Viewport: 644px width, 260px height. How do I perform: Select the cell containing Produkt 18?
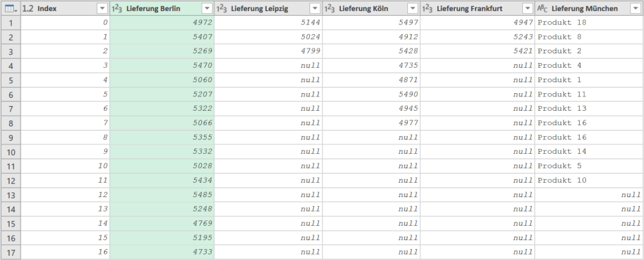[589, 23]
